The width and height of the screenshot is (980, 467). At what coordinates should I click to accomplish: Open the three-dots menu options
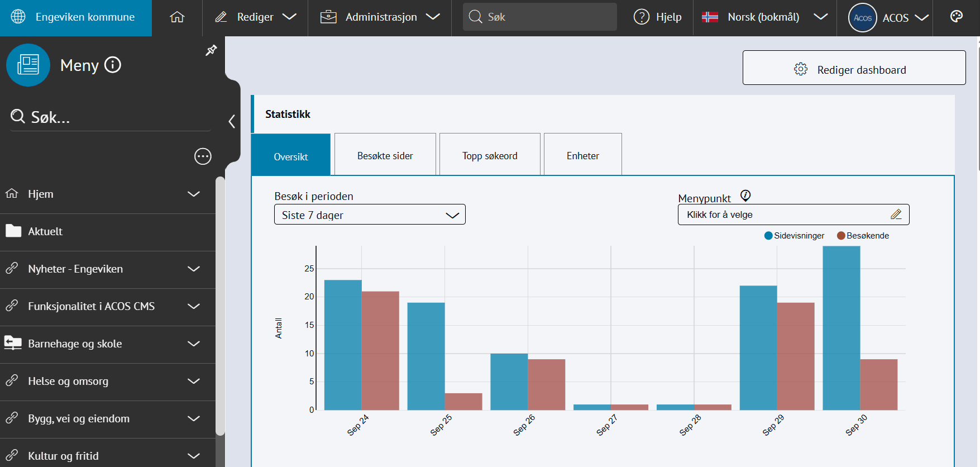click(203, 156)
